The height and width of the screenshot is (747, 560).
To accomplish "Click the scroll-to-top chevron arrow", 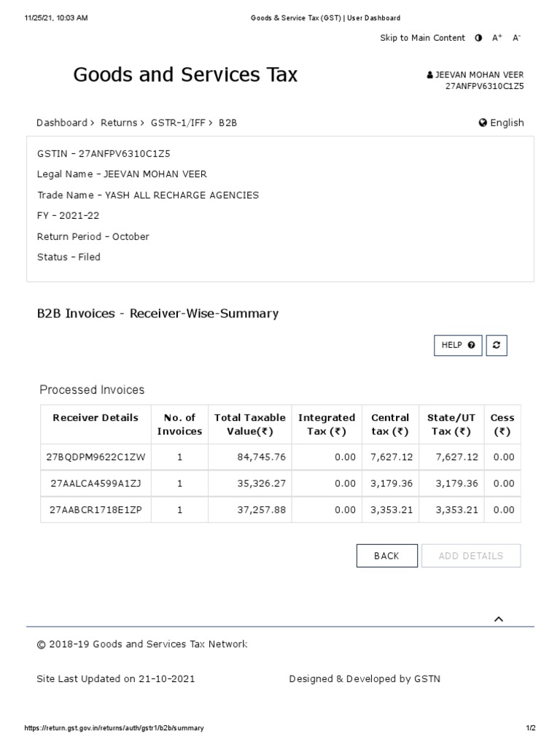I will tap(499, 619).
